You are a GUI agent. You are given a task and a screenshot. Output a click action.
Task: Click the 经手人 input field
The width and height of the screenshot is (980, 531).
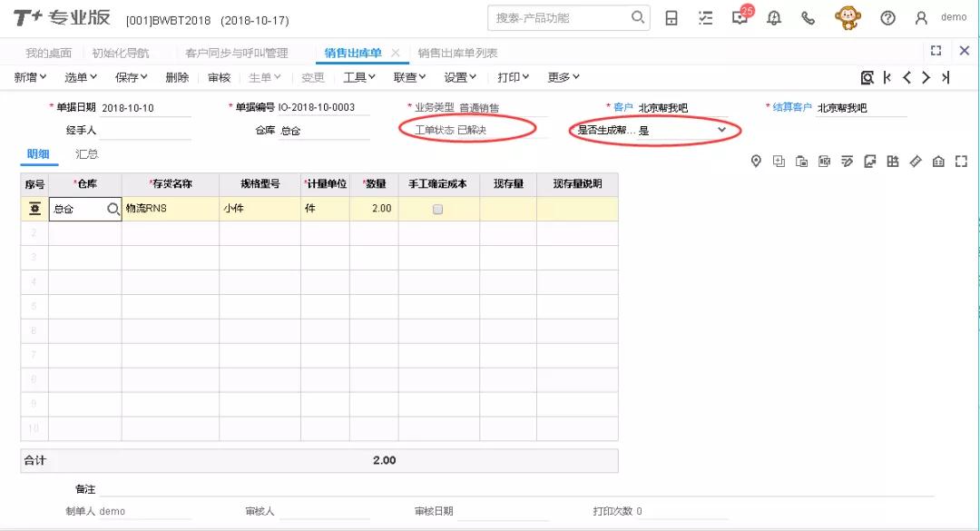pos(145,131)
